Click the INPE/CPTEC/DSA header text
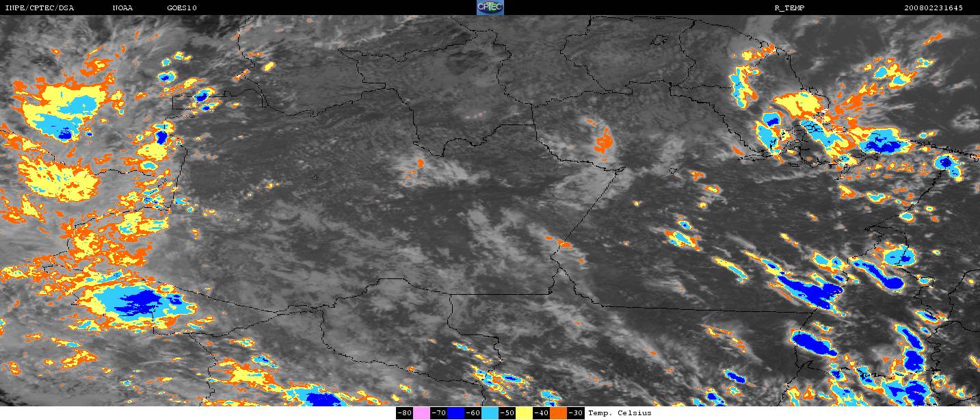The width and height of the screenshot is (980, 420). (x=39, y=8)
